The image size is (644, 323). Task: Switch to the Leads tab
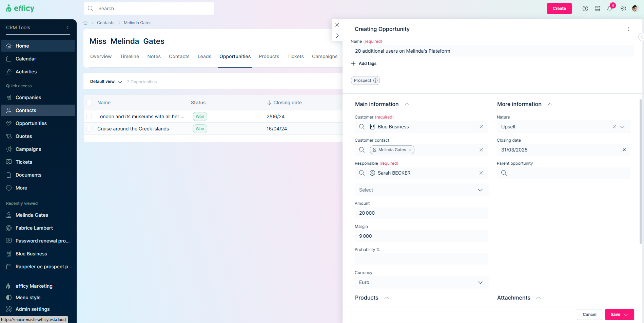click(204, 56)
